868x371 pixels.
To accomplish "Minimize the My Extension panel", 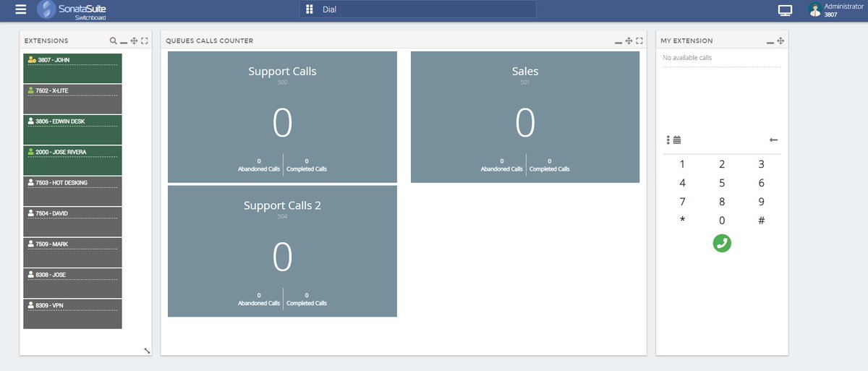I will pos(770,41).
